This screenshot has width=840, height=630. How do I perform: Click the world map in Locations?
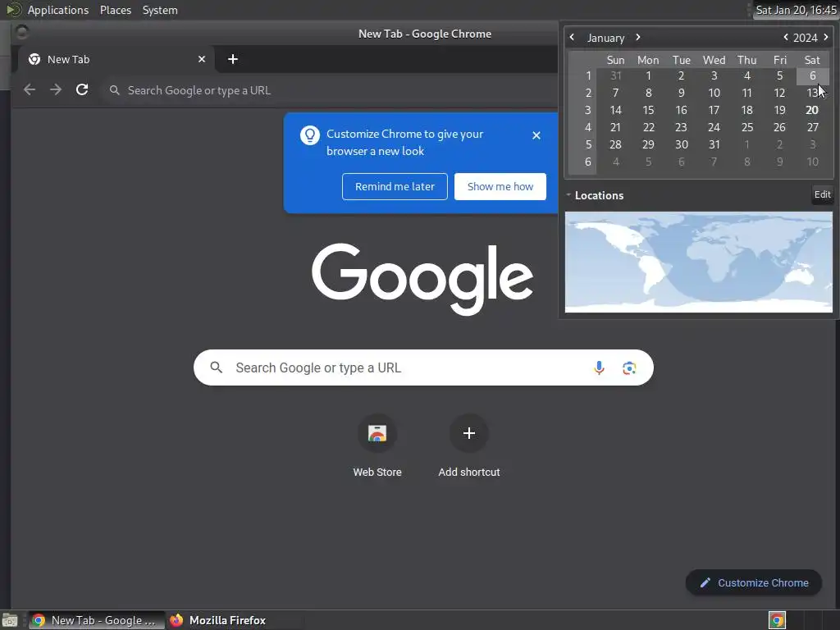click(699, 262)
